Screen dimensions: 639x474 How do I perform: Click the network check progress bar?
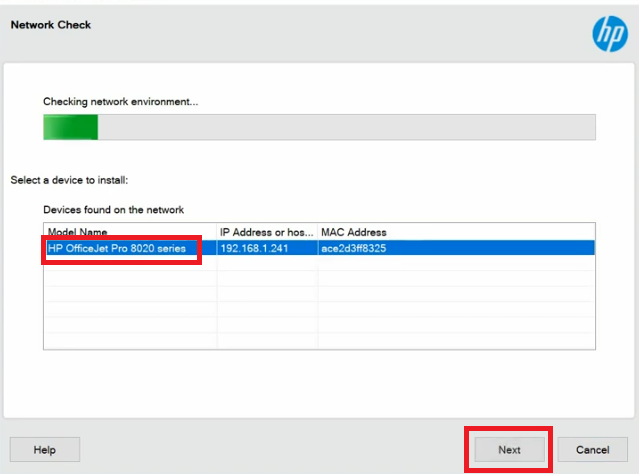[x=320, y=127]
